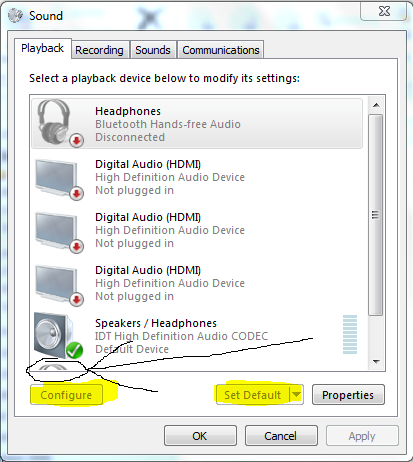Click the first Digital Audio (HDMI) monitor icon
The height and width of the screenshot is (462, 413).
coord(57,178)
